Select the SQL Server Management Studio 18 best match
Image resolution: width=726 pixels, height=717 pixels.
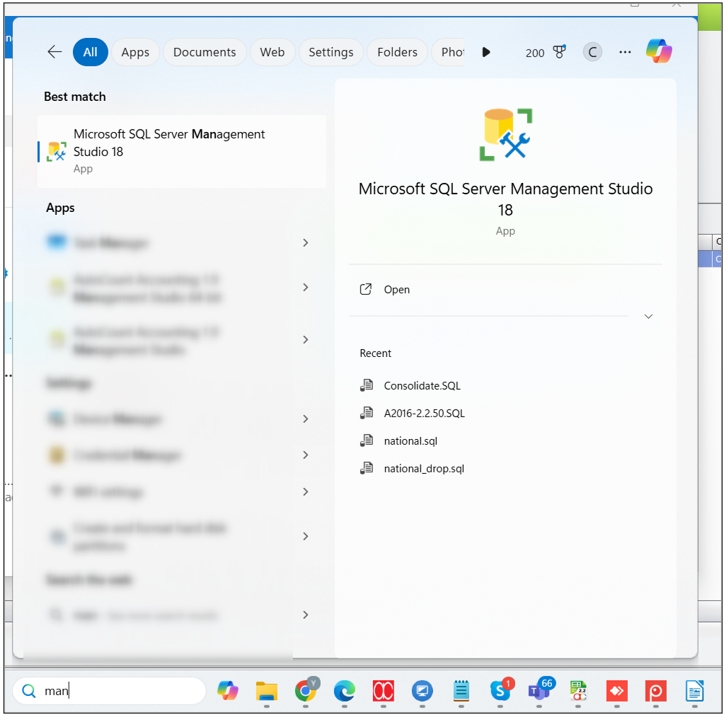(182, 151)
